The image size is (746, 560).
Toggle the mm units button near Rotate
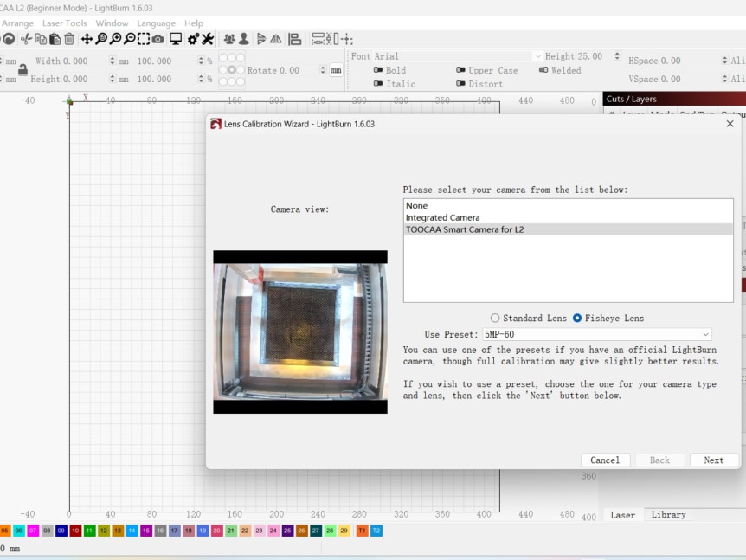tap(336, 70)
